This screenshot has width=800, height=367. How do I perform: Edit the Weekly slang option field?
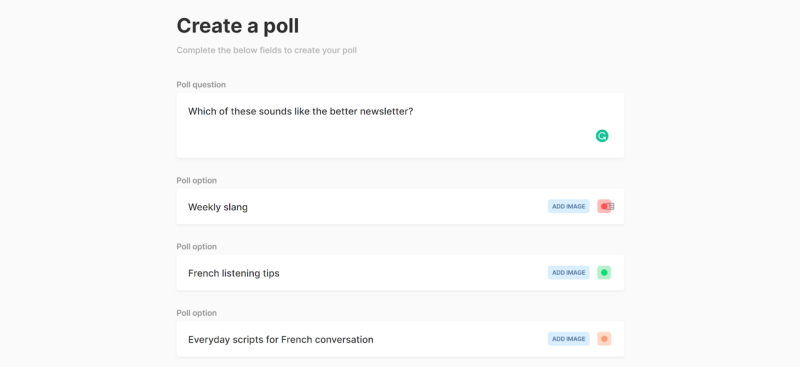pyautogui.click(x=400, y=206)
